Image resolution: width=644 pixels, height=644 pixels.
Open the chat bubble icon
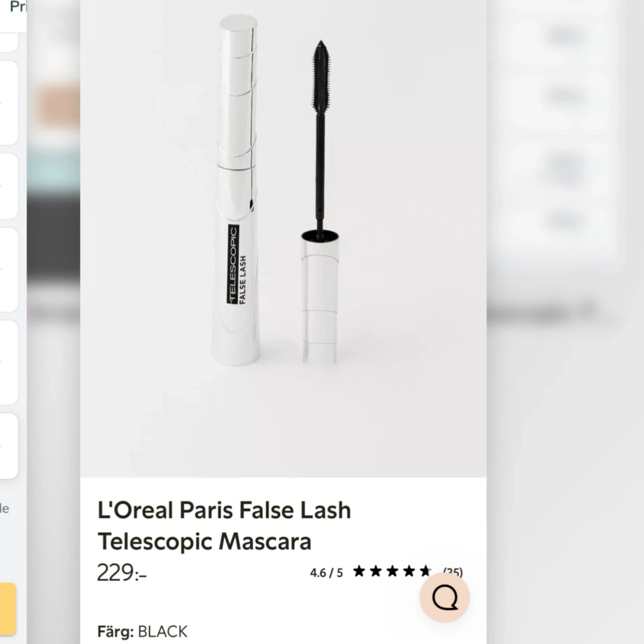pos(444,597)
